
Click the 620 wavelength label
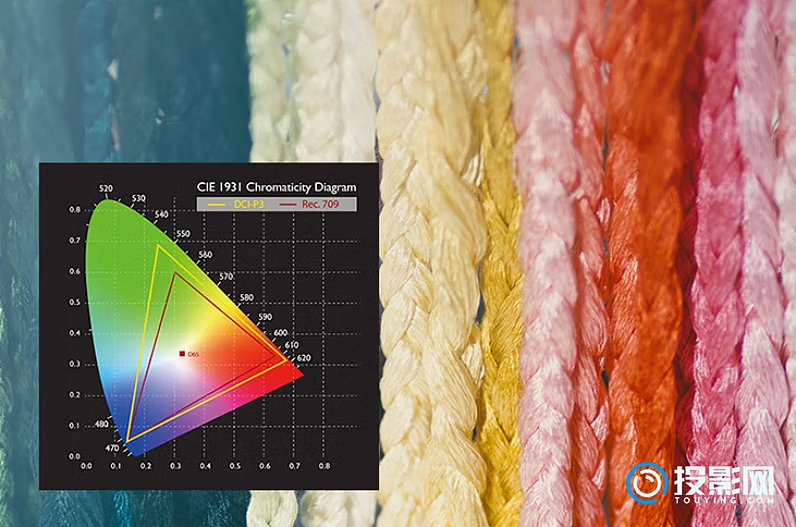303,357
